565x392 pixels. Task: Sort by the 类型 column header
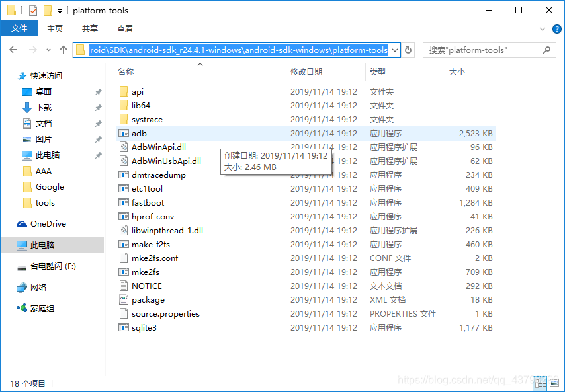(406, 71)
